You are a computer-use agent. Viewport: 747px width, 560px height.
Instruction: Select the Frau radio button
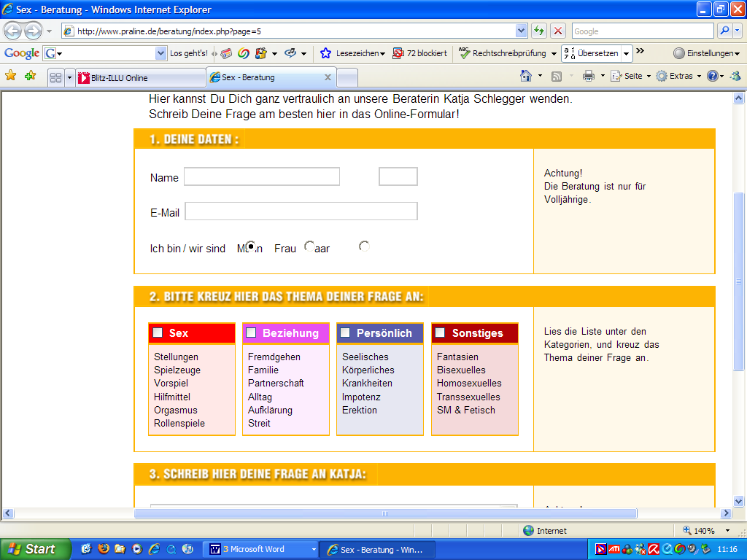(309, 246)
